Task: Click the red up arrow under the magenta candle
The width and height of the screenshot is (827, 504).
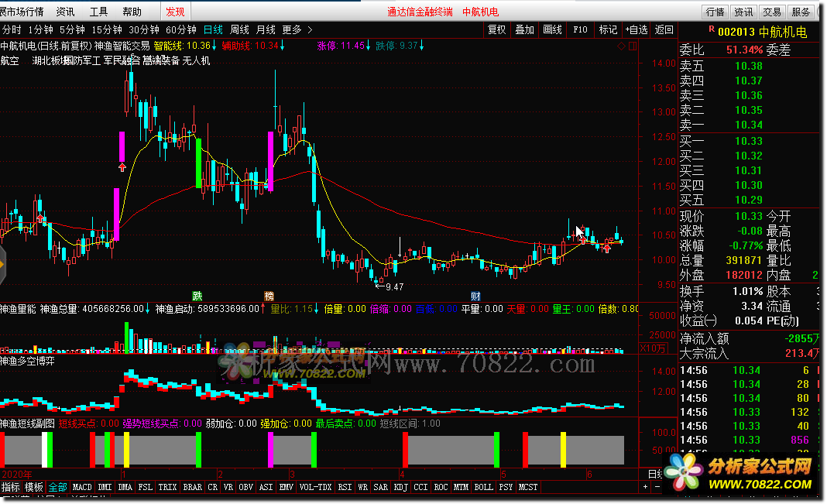Action: click(122, 168)
